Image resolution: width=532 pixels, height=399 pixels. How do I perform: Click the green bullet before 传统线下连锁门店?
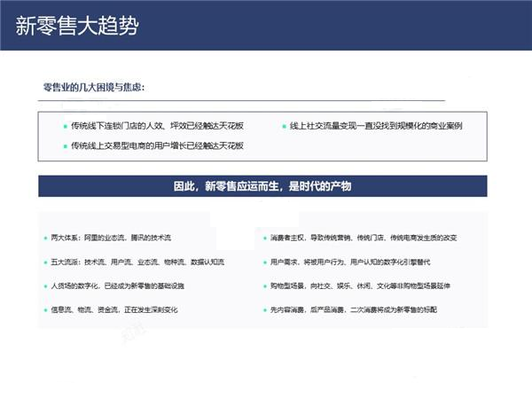coord(64,126)
